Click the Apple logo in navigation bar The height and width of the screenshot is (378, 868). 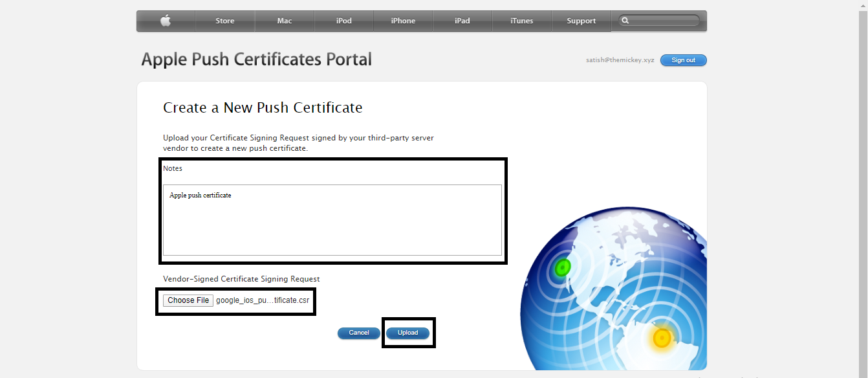[x=166, y=21]
